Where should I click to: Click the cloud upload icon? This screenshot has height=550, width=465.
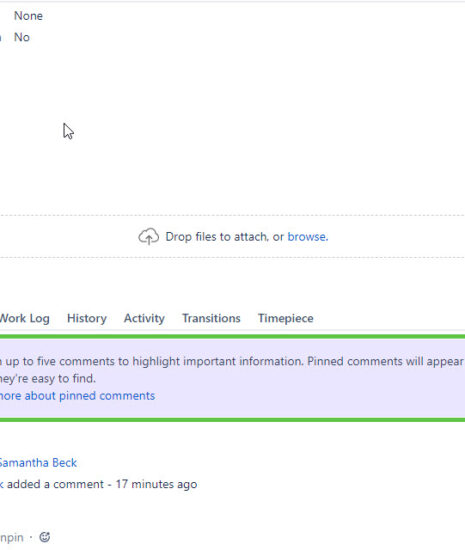pos(148,236)
